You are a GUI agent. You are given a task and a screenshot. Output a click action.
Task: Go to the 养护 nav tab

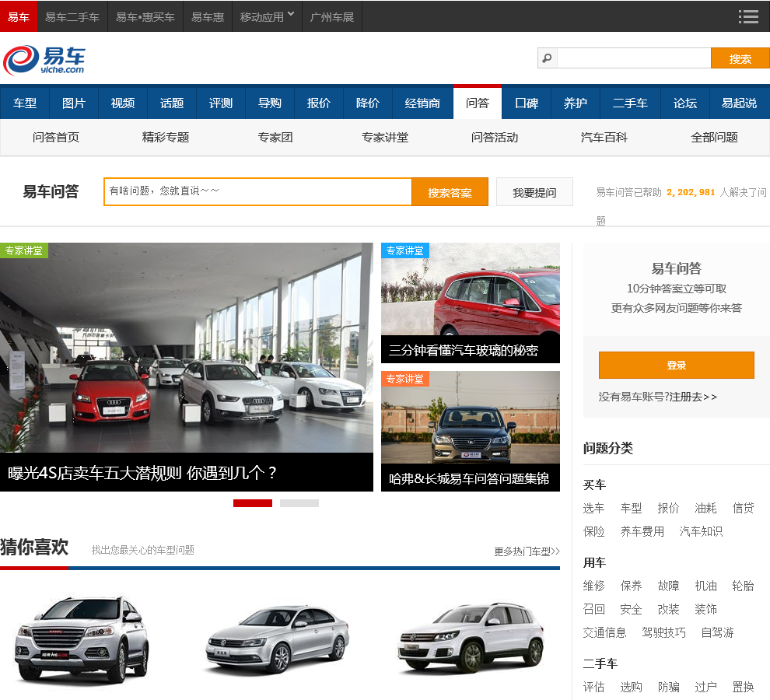pyautogui.click(x=575, y=103)
